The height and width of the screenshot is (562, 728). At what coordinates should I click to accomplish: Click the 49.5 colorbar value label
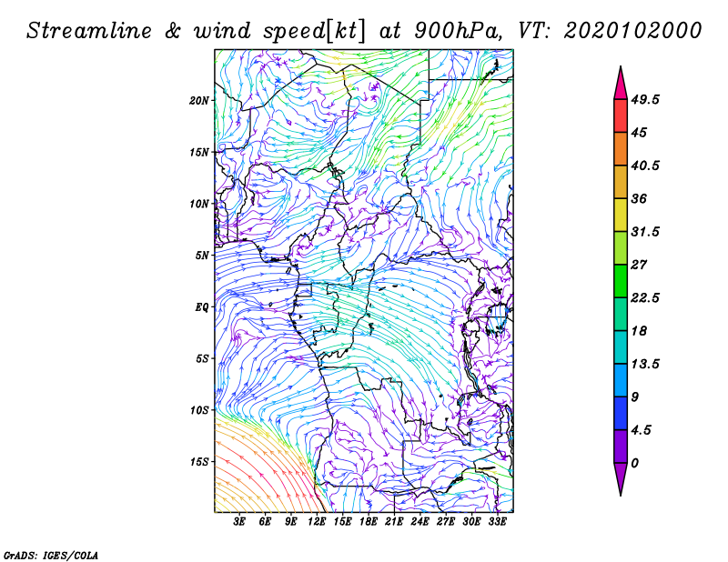(645, 100)
